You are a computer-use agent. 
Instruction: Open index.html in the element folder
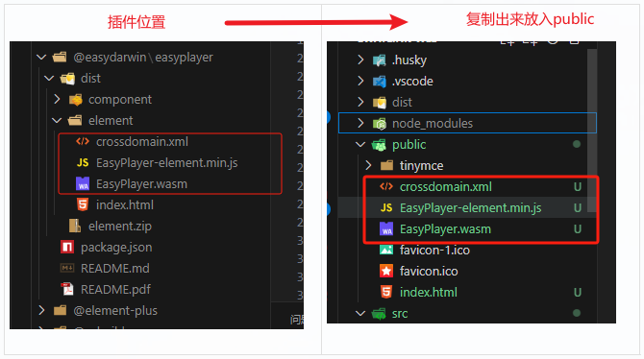pyautogui.click(x=125, y=205)
